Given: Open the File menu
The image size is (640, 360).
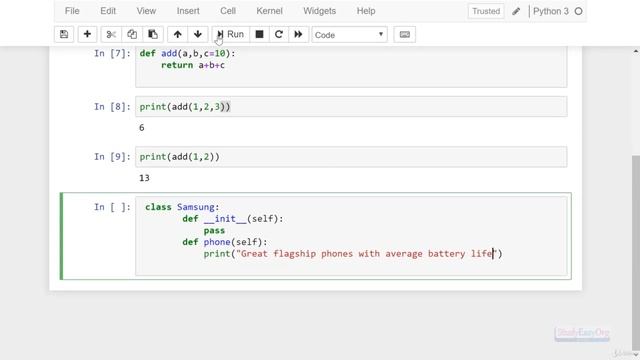Looking at the screenshot, I should [72, 11].
